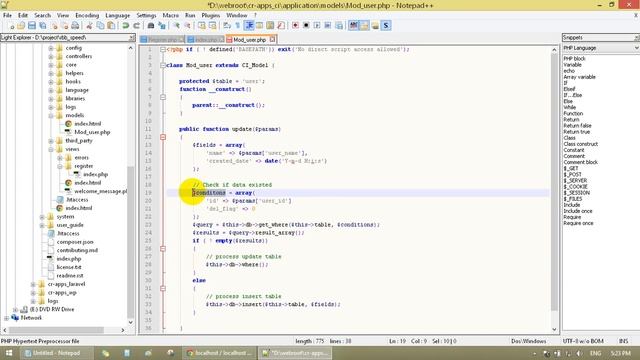The width and height of the screenshot is (640, 360).
Task: Click the Save Recorded Macro icon
Action: (x=339, y=26)
